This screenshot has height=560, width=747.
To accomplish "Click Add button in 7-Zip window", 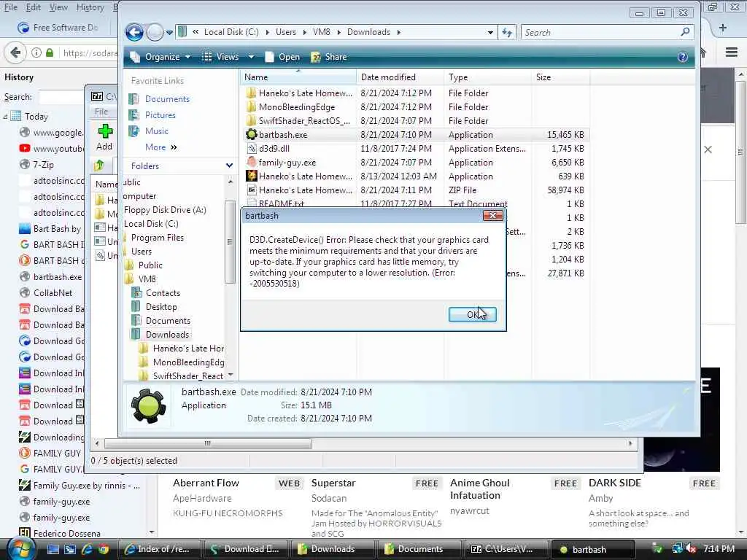I will click(105, 137).
